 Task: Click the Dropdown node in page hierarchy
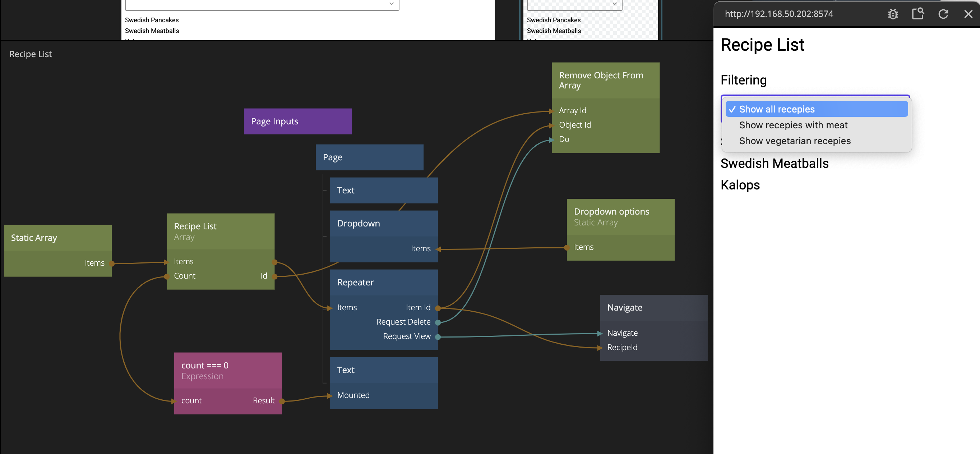pos(383,223)
